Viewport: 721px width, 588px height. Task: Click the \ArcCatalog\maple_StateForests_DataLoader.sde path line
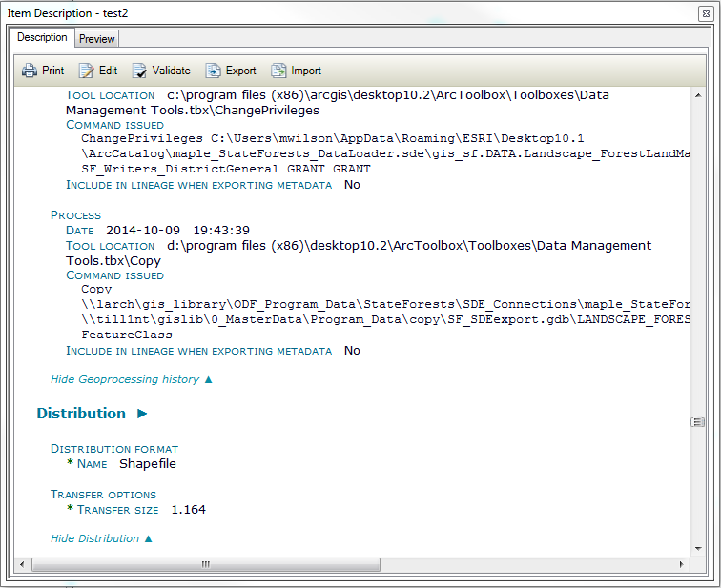pyautogui.click(x=385, y=153)
